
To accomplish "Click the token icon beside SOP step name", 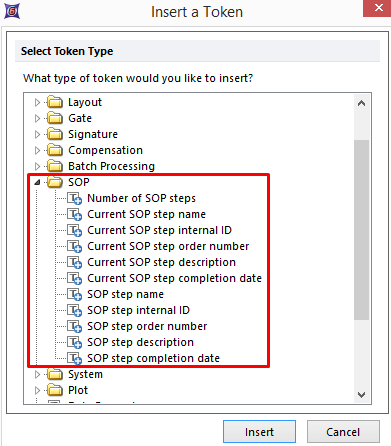I will click(74, 294).
